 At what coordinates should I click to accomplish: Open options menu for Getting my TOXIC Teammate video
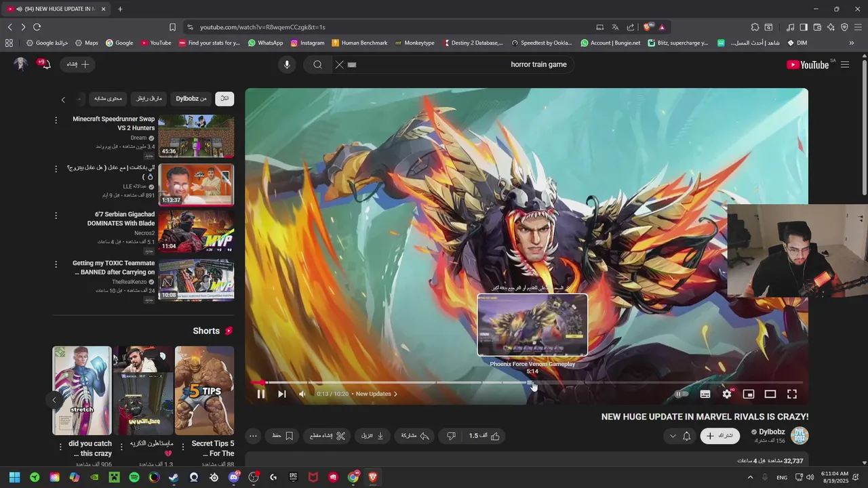pyautogui.click(x=56, y=264)
